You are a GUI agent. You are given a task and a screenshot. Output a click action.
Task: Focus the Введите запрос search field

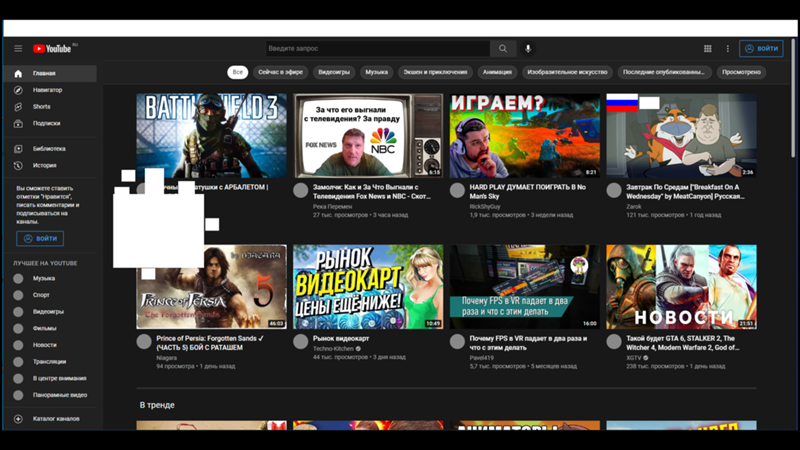point(378,48)
